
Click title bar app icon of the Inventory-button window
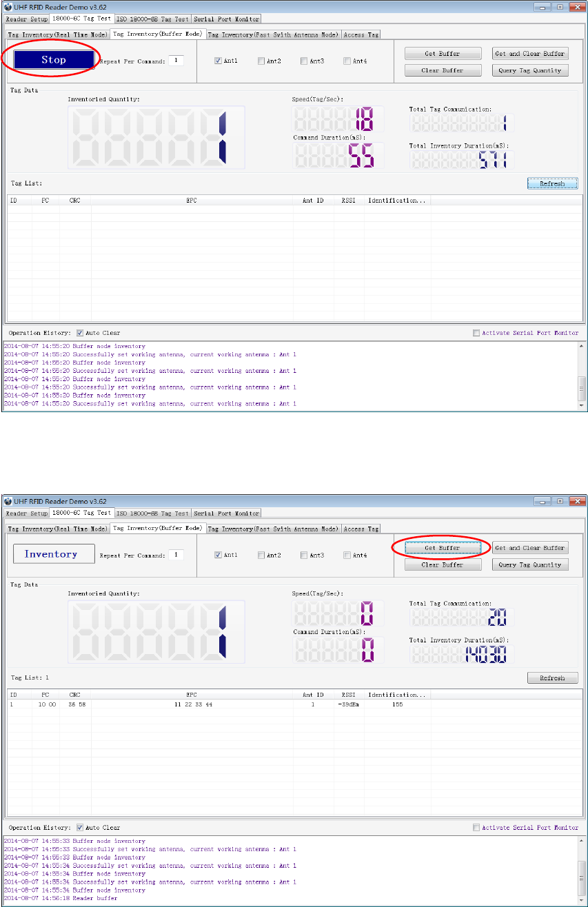(9, 502)
